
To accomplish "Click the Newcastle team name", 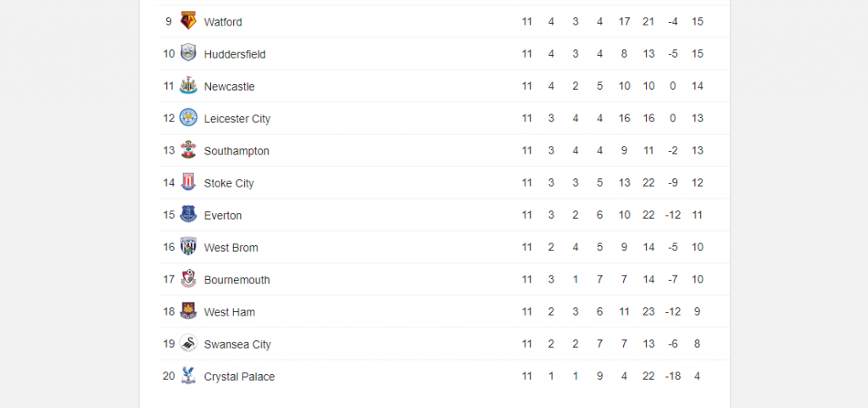I will (229, 87).
